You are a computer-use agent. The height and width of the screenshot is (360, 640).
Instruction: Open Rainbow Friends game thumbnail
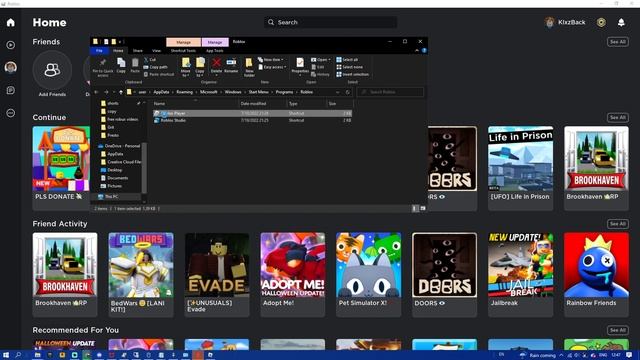pos(596,265)
